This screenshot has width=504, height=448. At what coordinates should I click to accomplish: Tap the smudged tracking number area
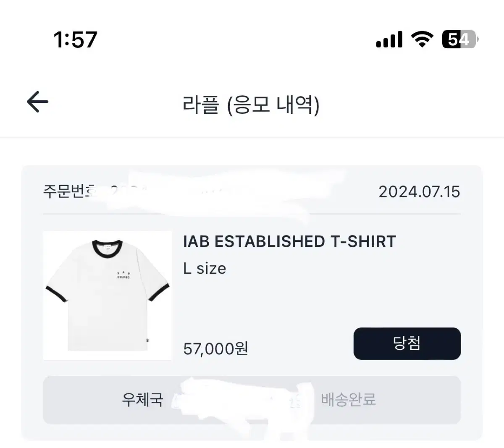pyautogui.click(x=243, y=400)
